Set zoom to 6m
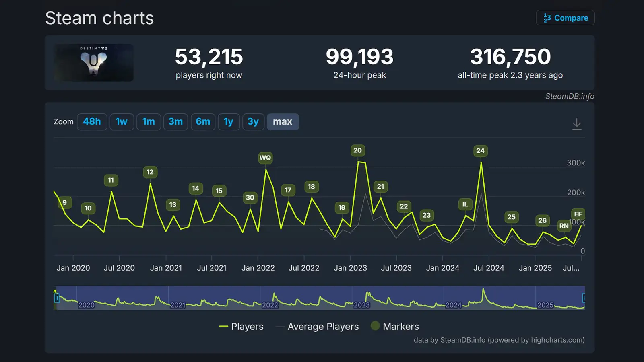The image size is (644, 362). tap(203, 121)
